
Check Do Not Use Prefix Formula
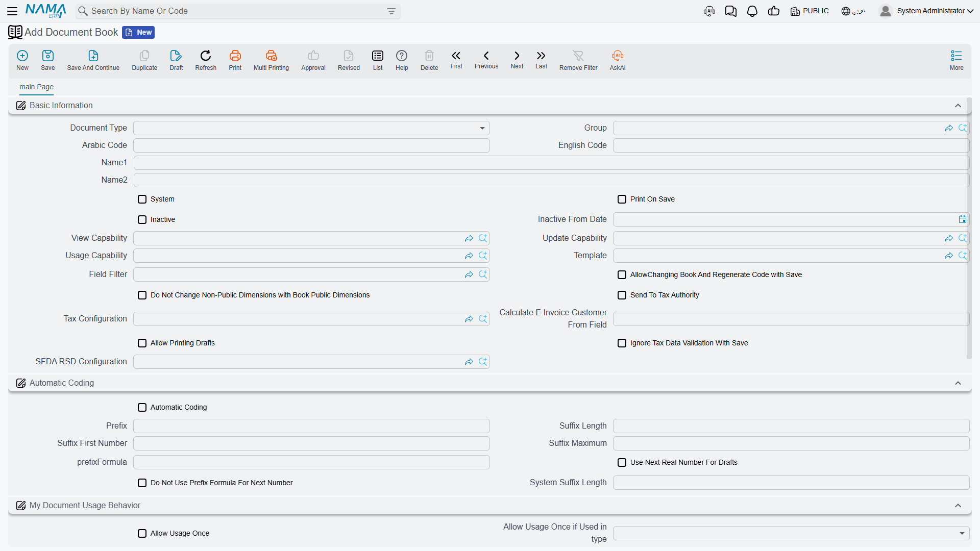142,483
